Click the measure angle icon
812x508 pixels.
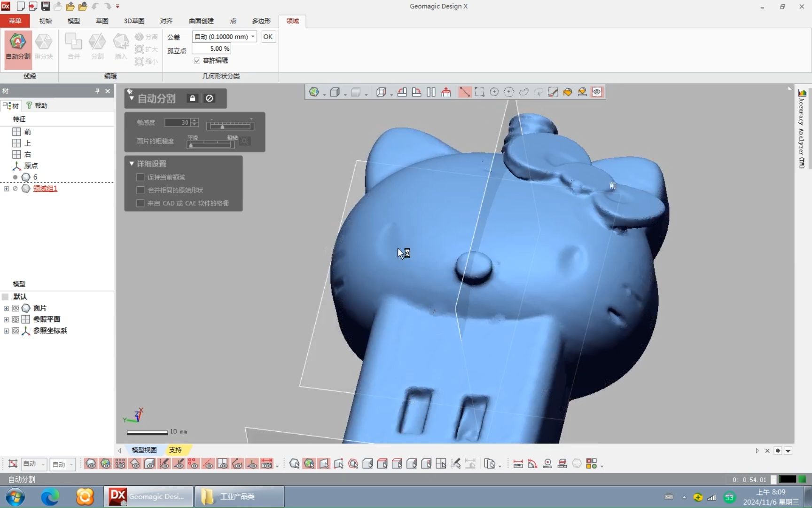[533, 464]
